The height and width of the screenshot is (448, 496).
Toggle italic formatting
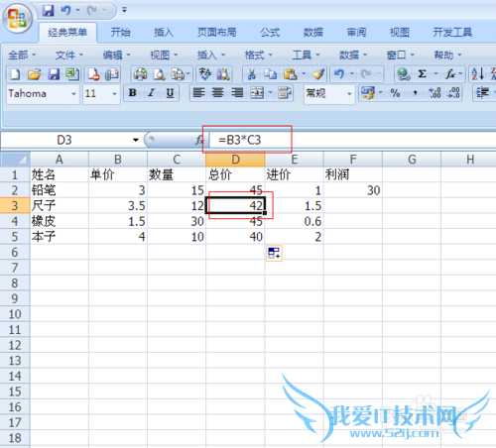click(x=152, y=93)
